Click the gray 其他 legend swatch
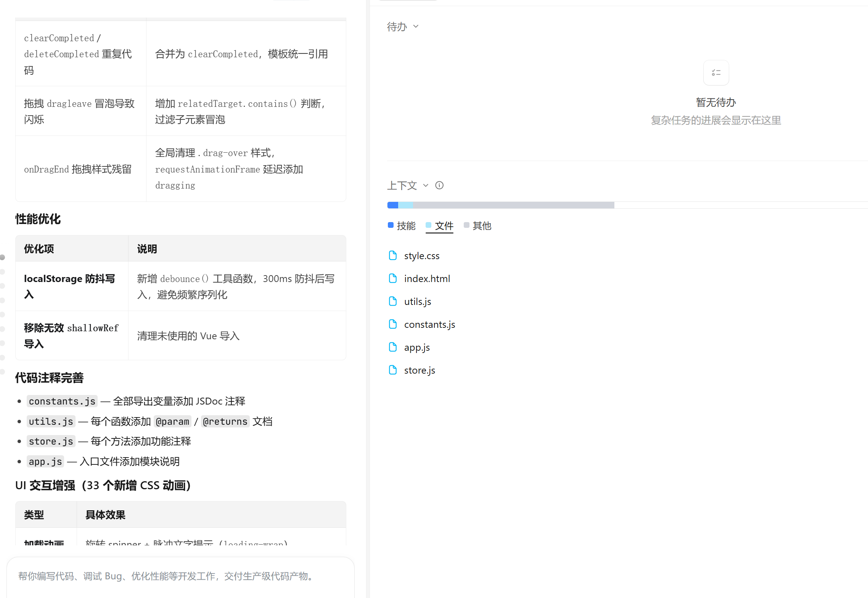Screen dimensions: 868x598 [466, 225]
